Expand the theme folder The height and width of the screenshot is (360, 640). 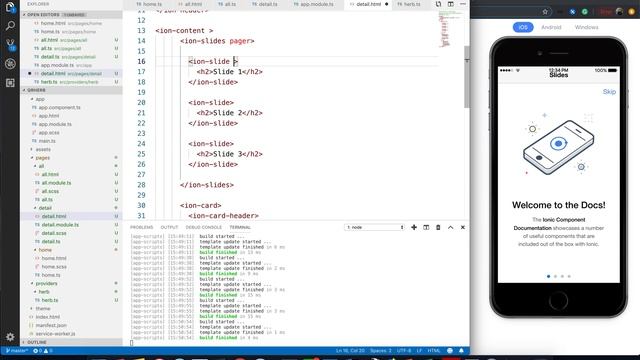[x=42, y=309]
